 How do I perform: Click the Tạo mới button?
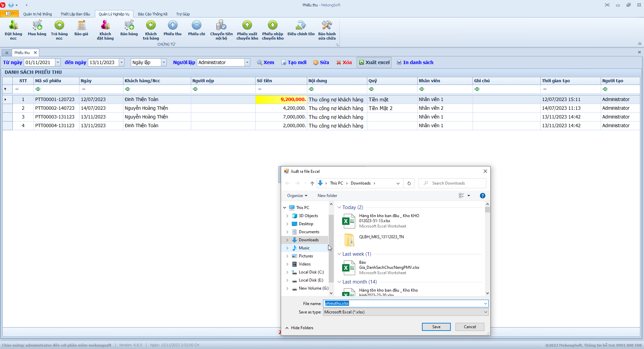(294, 62)
